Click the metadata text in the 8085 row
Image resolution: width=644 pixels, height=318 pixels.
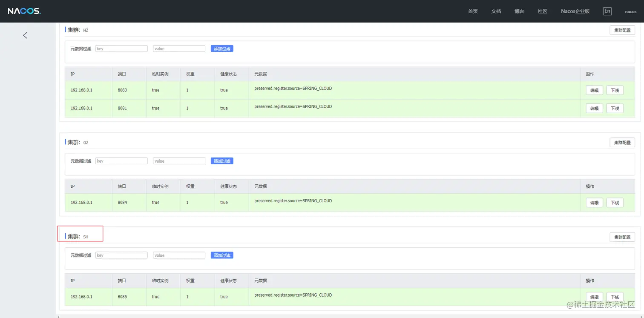[293, 295]
